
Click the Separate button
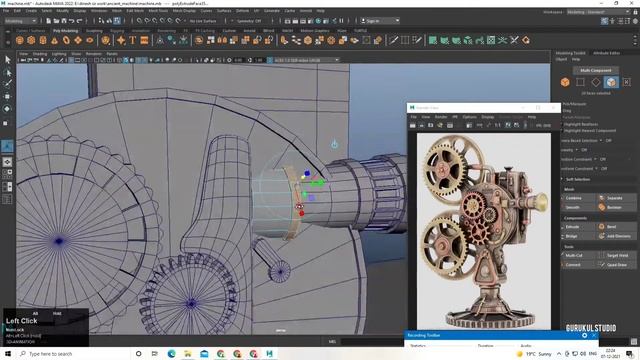pyautogui.click(x=616, y=198)
